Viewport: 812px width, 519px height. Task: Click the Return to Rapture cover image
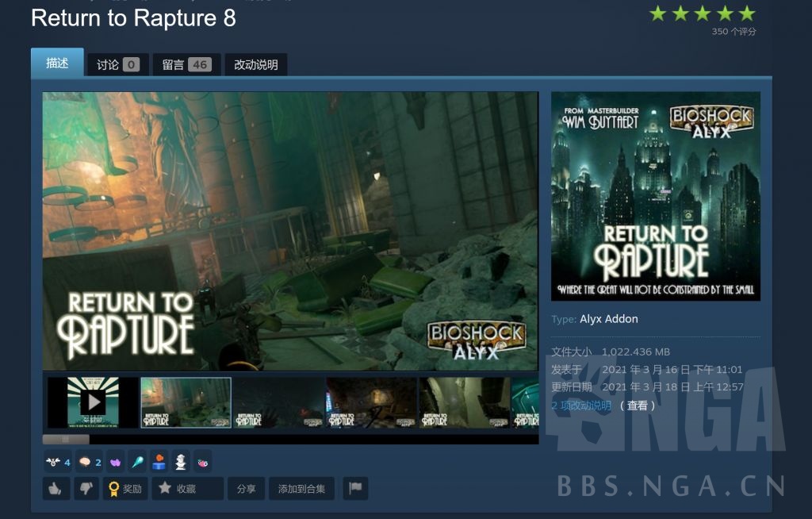(655, 196)
